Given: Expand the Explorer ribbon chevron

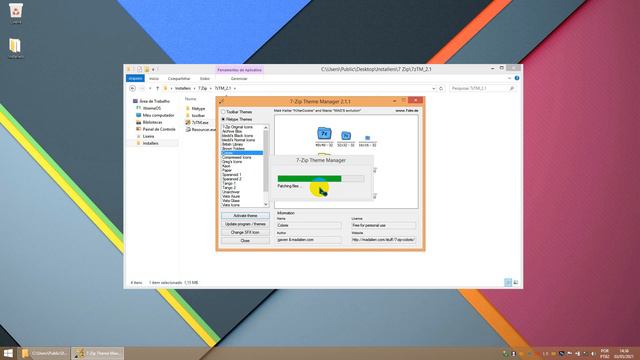Looking at the screenshot, I should coord(509,78).
